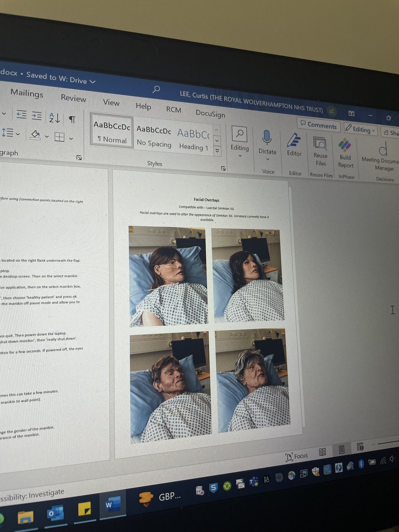Open the Editor proofing pane
Viewport: 399px width, 532px height.
[x=294, y=145]
